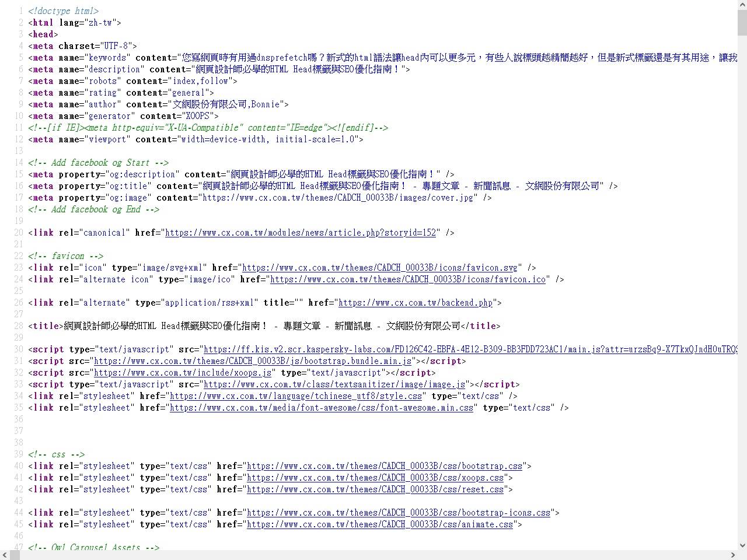
Task: Open the textsanitizer image.js link
Action: point(334,384)
